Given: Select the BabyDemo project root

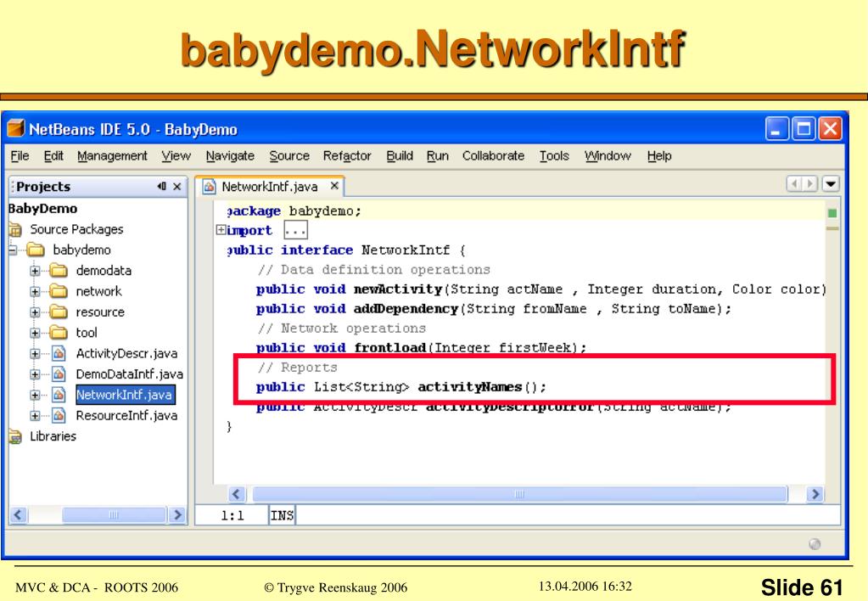Looking at the screenshot, I should point(43,209).
